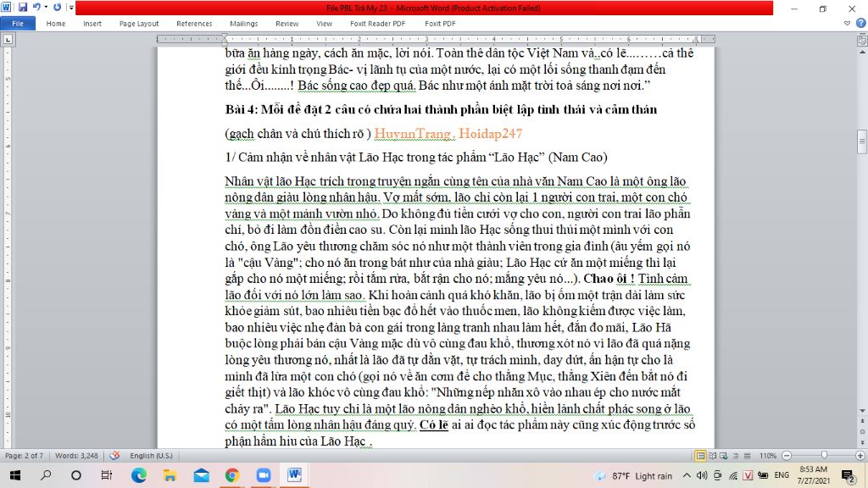Open Cortana circle icon on taskbar
868x488 pixels.
coord(75,475)
